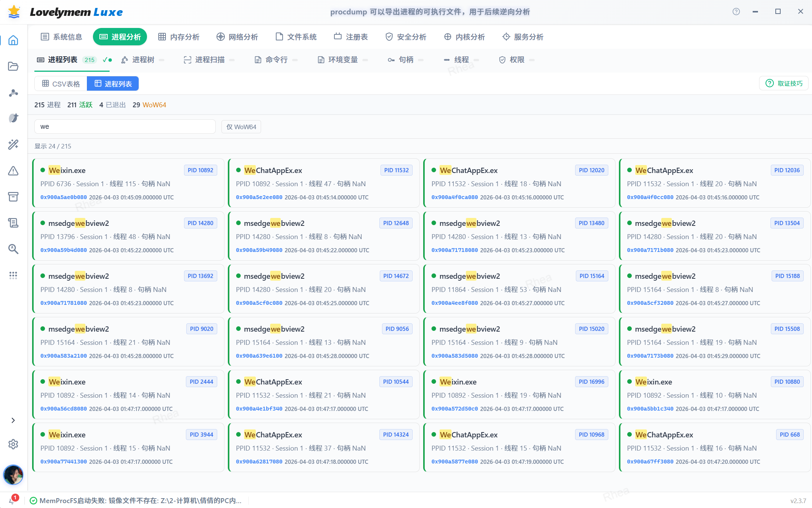Screen dimensions: 812x508
Task: Select WeChatAppEx.ex card PID 12020
Action: [x=519, y=183]
